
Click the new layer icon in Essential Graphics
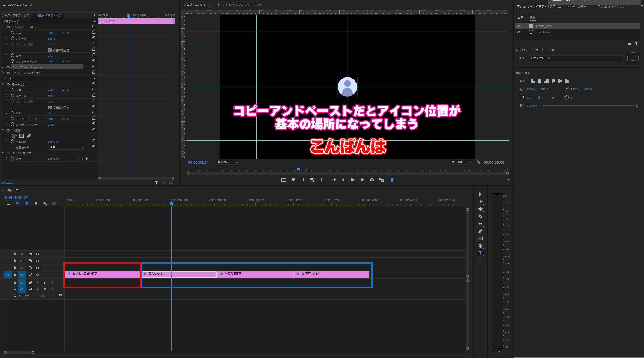click(636, 43)
